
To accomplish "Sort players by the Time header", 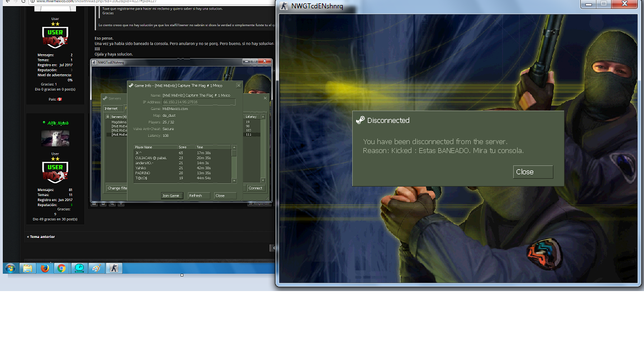I will pyautogui.click(x=213, y=147).
